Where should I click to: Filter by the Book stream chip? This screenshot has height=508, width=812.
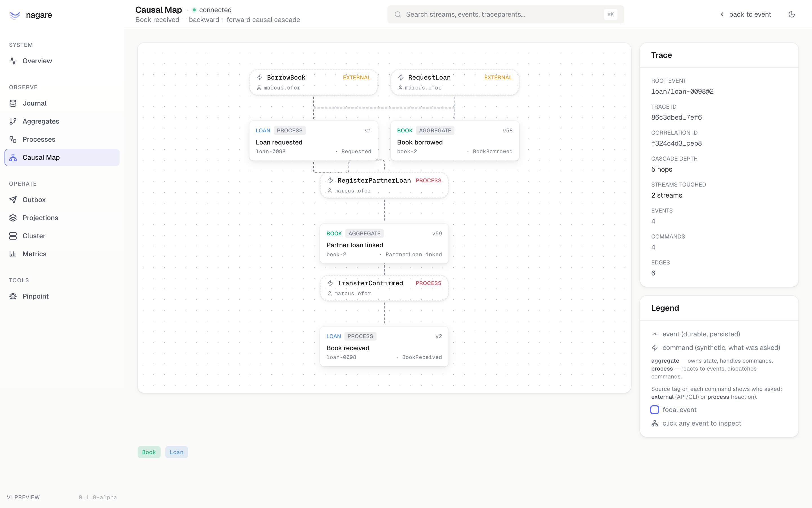click(x=149, y=452)
